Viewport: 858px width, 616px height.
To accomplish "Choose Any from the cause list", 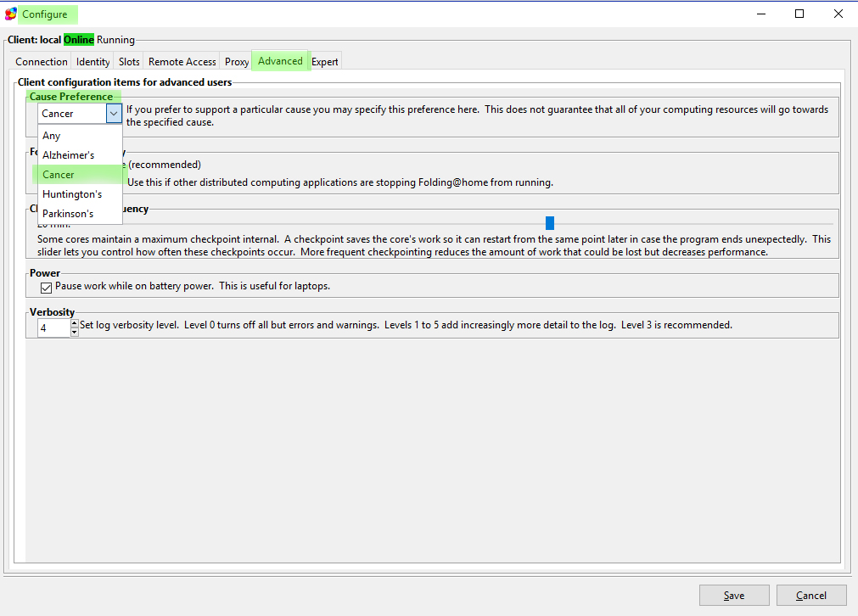I will coord(80,136).
